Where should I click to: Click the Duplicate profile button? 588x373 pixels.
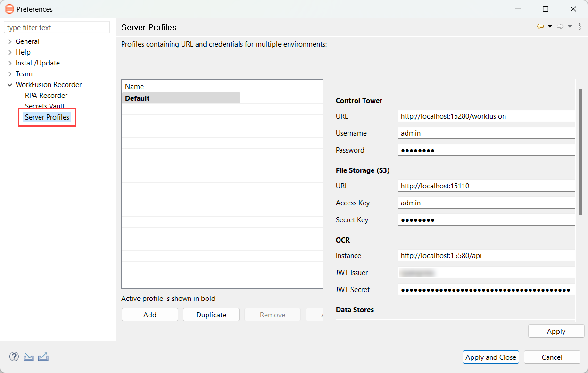(211, 315)
